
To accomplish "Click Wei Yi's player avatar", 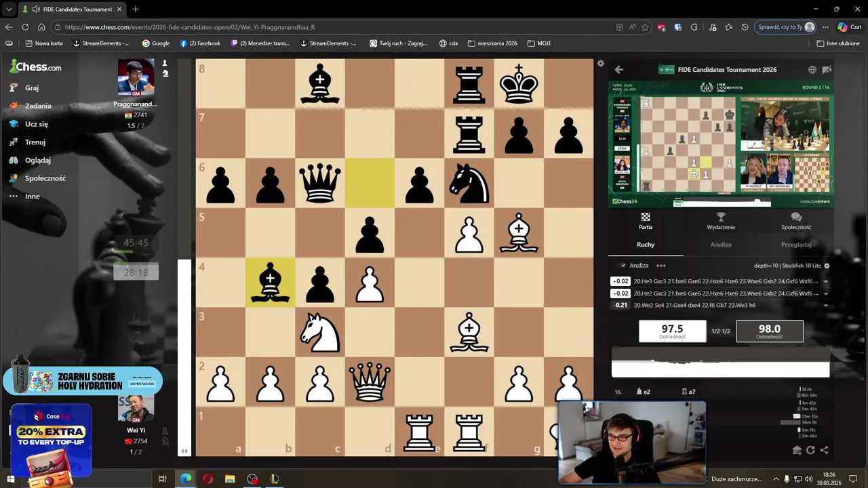I will [136, 409].
